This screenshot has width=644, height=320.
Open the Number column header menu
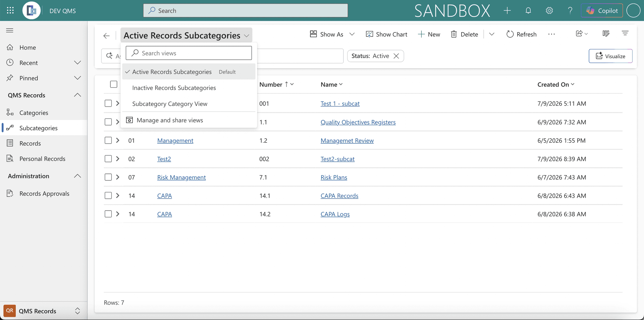pyautogui.click(x=276, y=84)
